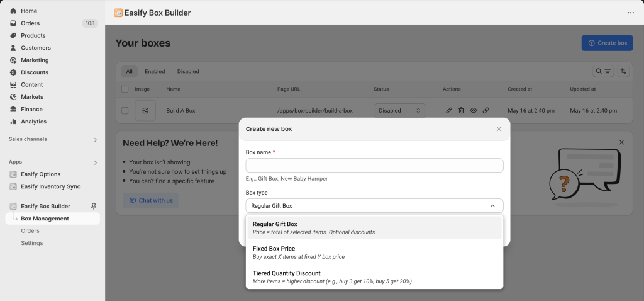
Task: Click the sort arrows icon button
Action: pyautogui.click(x=623, y=71)
